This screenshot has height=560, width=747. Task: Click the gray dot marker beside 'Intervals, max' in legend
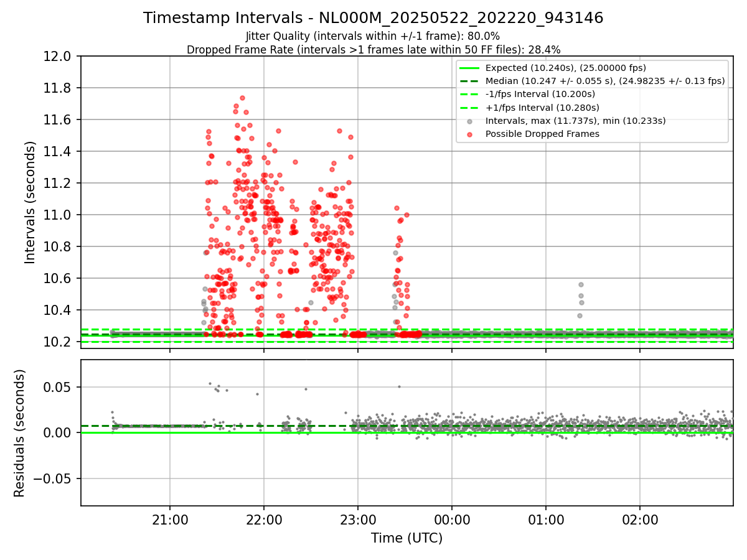(x=469, y=121)
